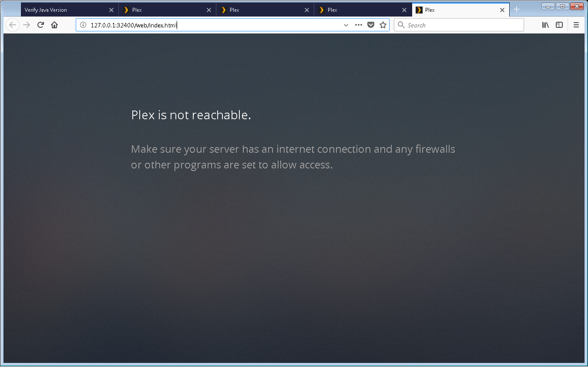Click the back navigation arrow

point(13,25)
